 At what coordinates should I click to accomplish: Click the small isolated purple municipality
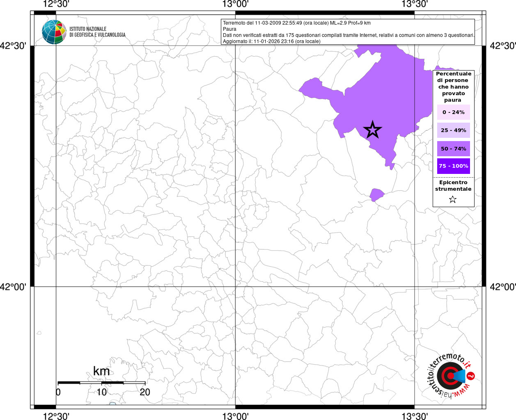pyautogui.click(x=376, y=194)
